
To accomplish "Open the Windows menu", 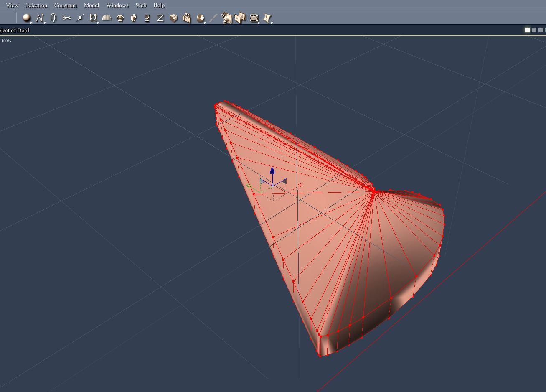I will (117, 5).
